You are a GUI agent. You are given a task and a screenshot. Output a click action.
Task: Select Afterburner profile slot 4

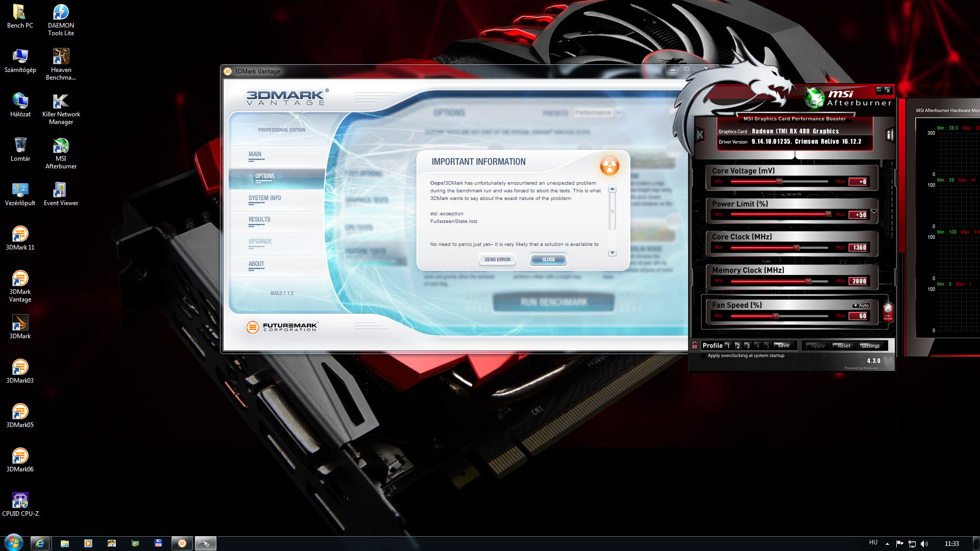(x=757, y=345)
